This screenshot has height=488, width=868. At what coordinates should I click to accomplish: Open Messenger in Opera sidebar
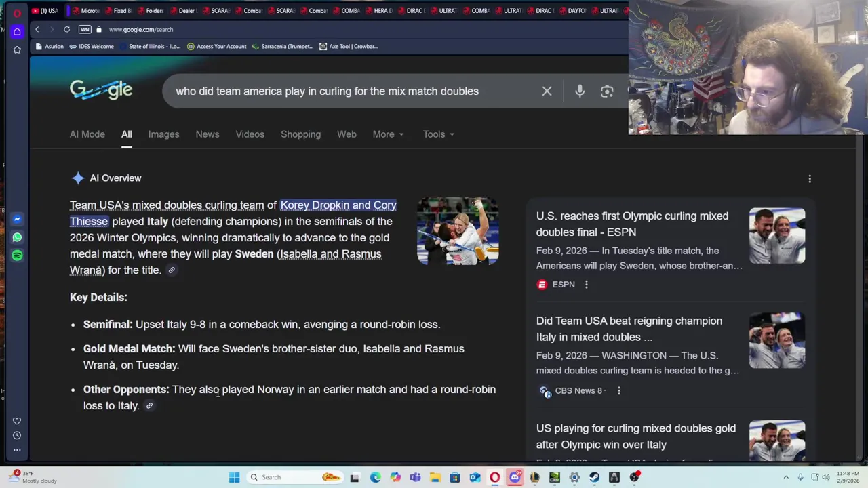[17, 219]
